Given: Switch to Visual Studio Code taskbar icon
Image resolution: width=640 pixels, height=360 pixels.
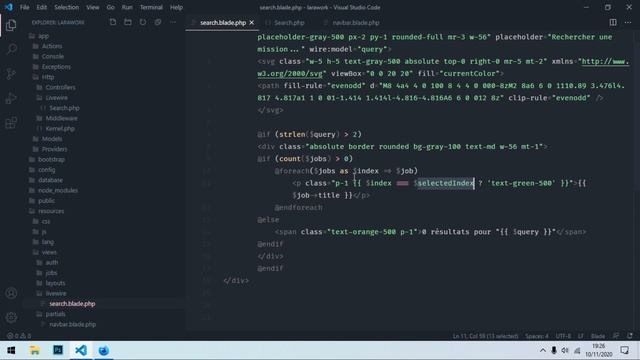Looking at the screenshot, I should 81,350.
